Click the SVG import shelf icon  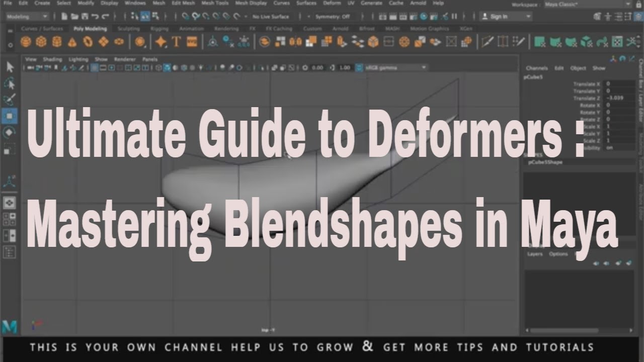[x=191, y=42]
